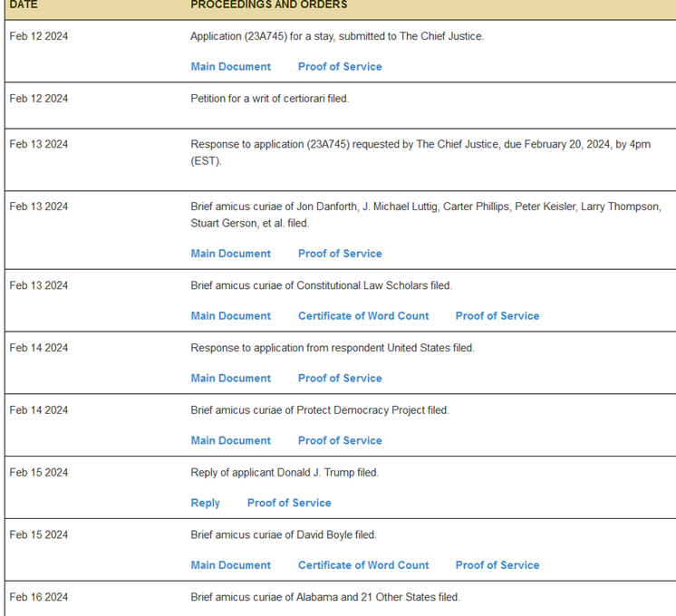Open Proof of Service for David Boyle brief
The height and width of the screenshot is (616, 676).
tap(497, 565)
